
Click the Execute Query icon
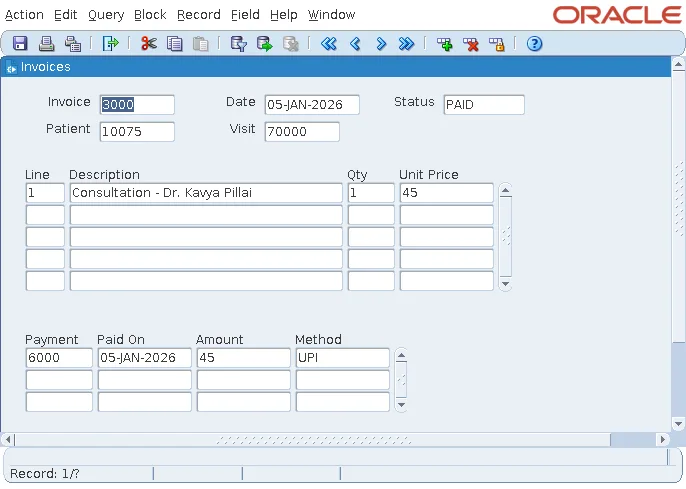point(265,44)
